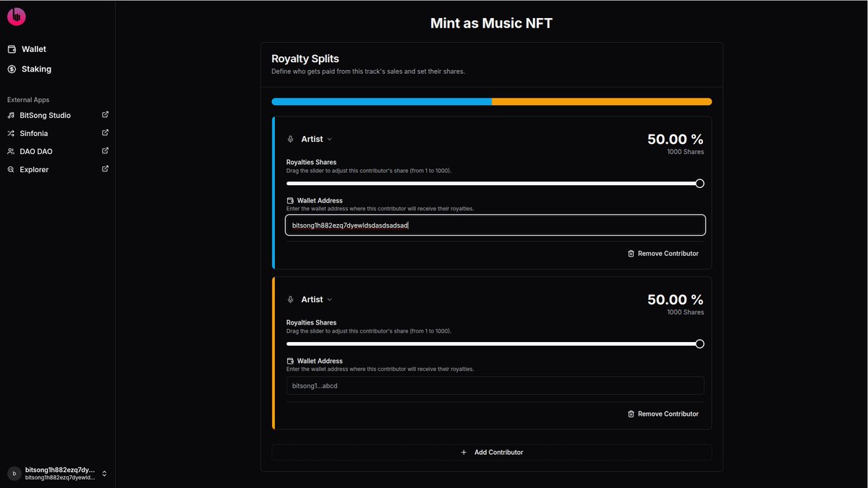Click the external link icon beside Explorer
Screen dimensions: 868x488
105,169
